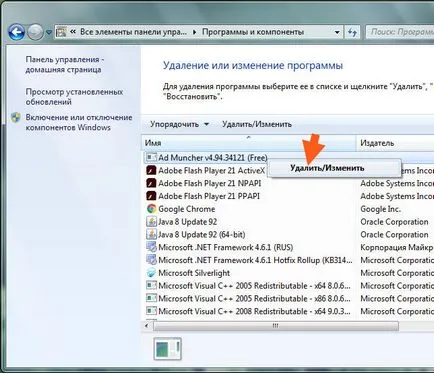The width and height of the screenshot is (434, 373).
Task: Click the greyed forward navigation arrow
Action: [x=35, y=32]
